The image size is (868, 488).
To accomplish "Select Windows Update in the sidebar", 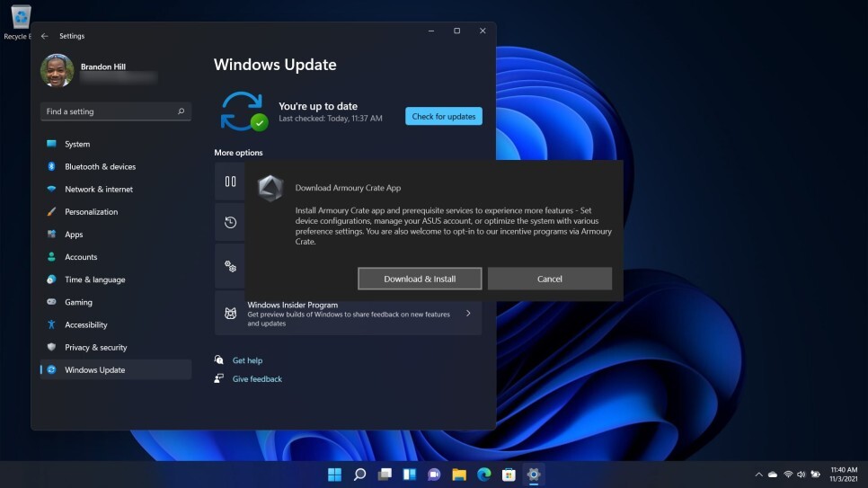I will click(116, 370).
